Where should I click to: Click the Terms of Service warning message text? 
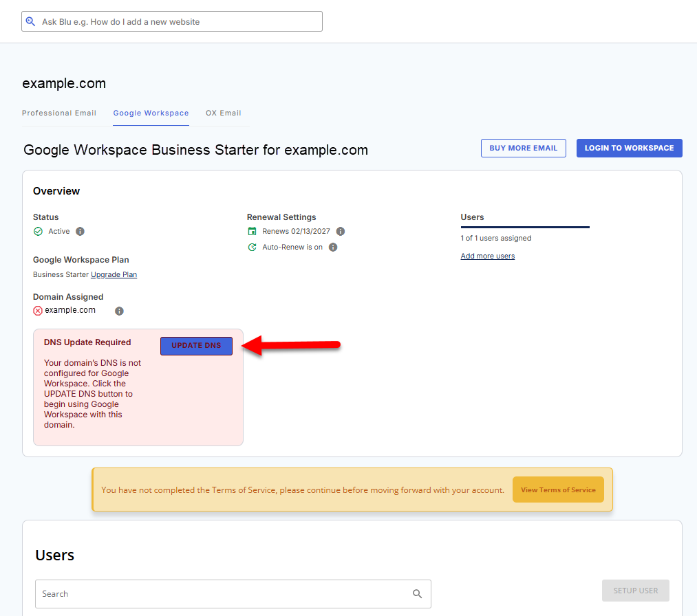tap(303, 490)
